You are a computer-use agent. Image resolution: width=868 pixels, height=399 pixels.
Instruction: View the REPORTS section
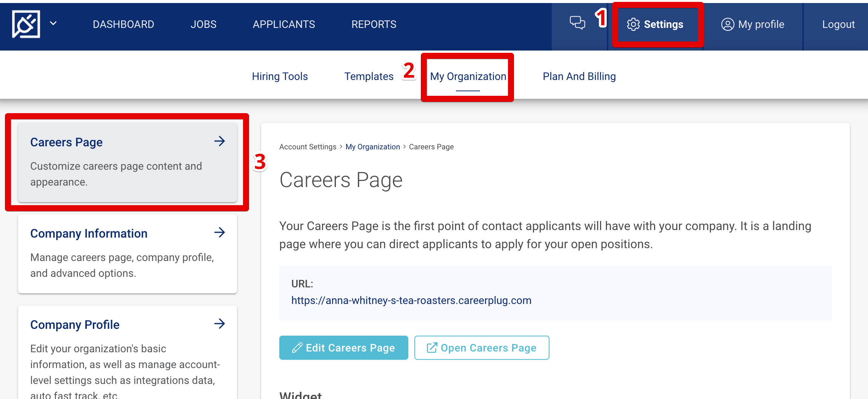374,24
